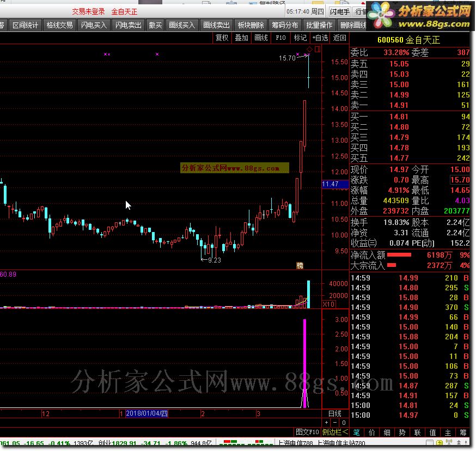Switch to the 值 value tab

432,432
